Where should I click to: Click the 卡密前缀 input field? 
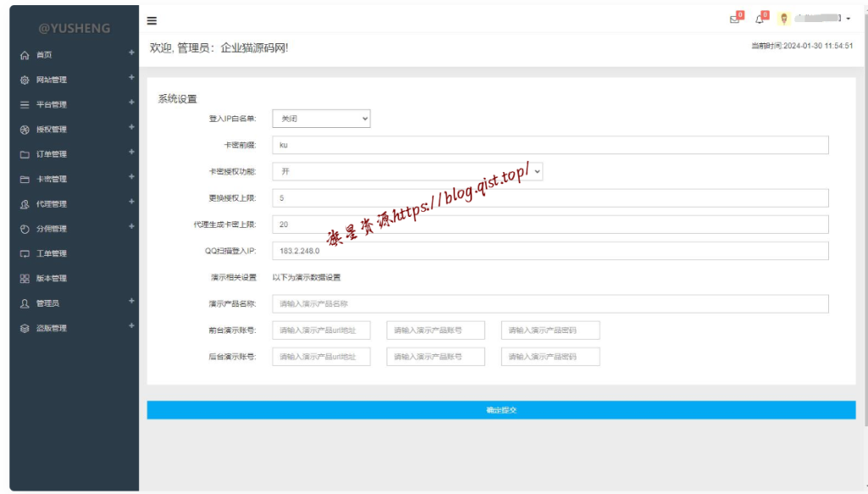549,145
